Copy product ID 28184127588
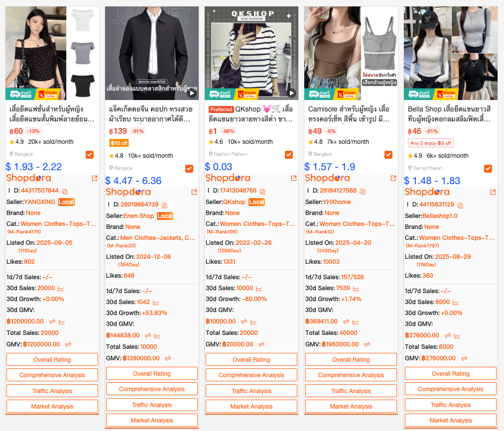This screenshot has height=431, width=504. coord(363,192)
